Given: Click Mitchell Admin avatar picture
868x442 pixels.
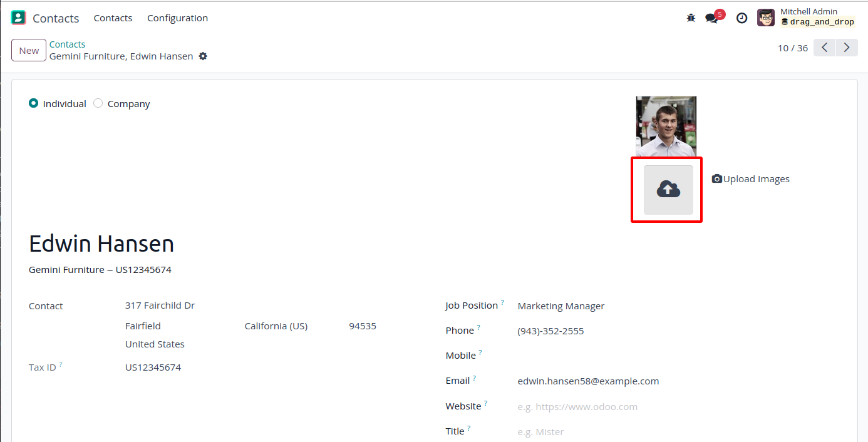Looking at the screenshot, I should point(766,18).
